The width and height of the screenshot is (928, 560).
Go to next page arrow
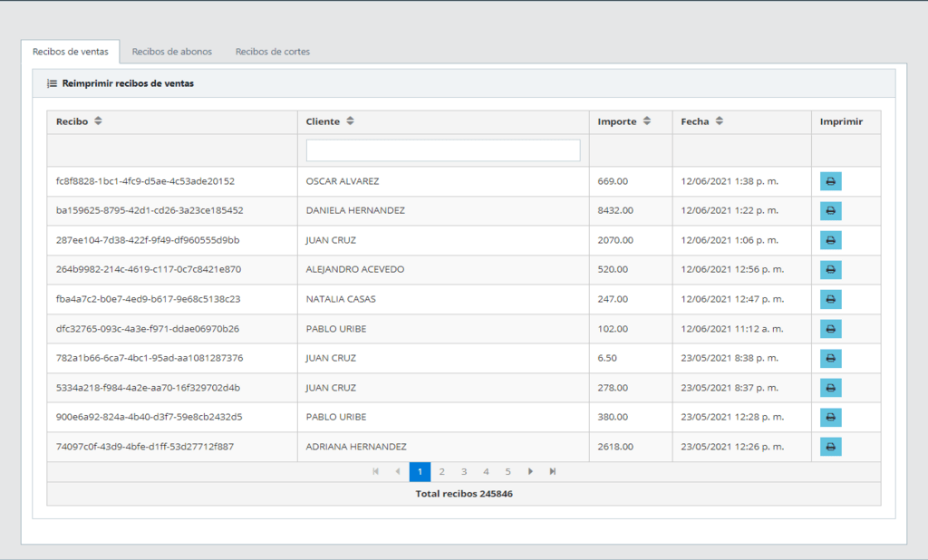pos(530,471)
